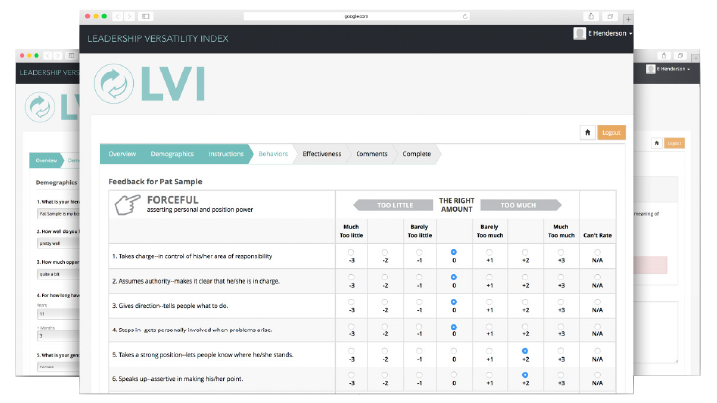Open the Instructions tab
Viewport: 717px width, 403px height.
[226, 154]
